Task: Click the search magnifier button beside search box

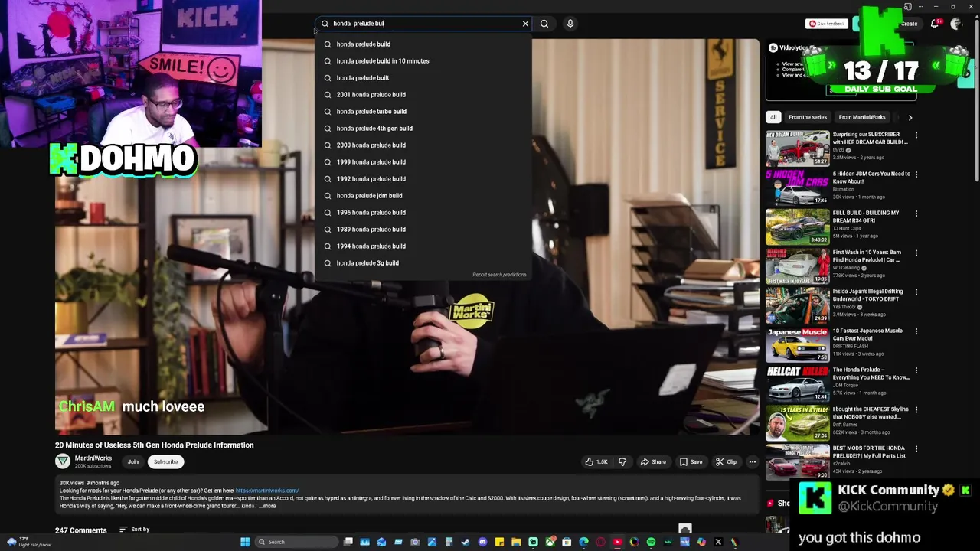Action: click(x=544, y=24)
